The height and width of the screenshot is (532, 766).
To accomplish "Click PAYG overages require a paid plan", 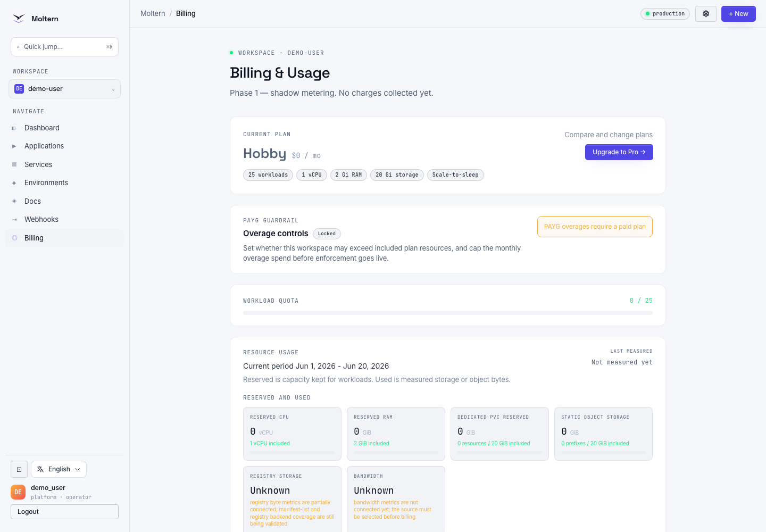I will pos(595,227).
